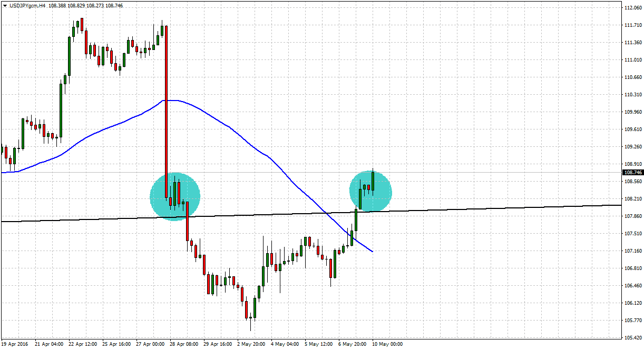Screen dimensions: 644x350
Task: Select the black horizontal trend line
Action: click(x=311, y=213)
